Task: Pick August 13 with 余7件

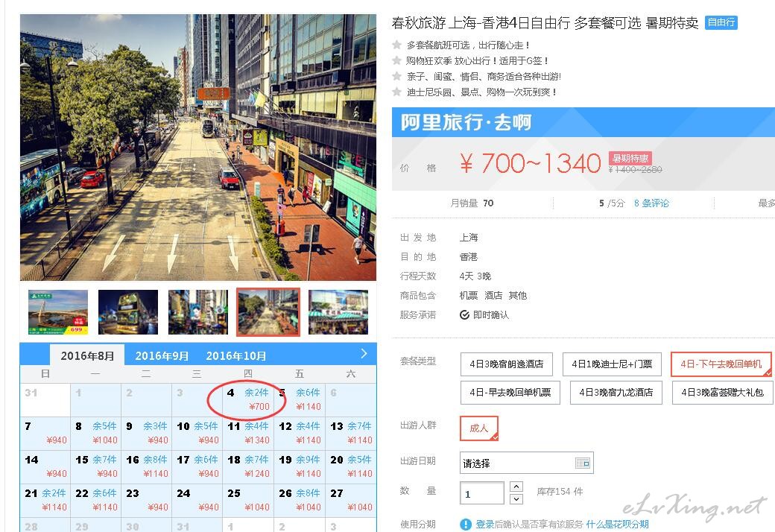Action: [x=350, y=433]
